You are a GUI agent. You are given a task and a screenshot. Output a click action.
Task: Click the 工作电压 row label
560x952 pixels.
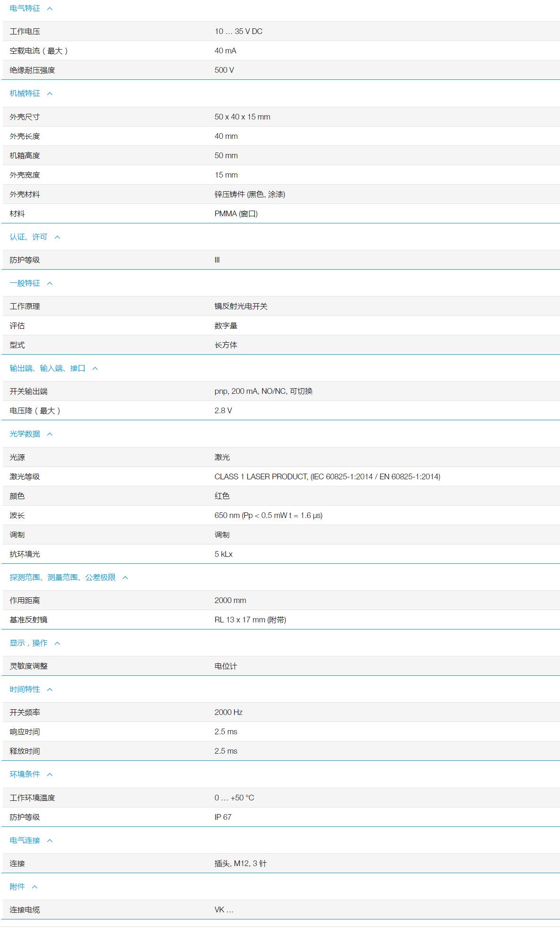click(x=25, y=32)
